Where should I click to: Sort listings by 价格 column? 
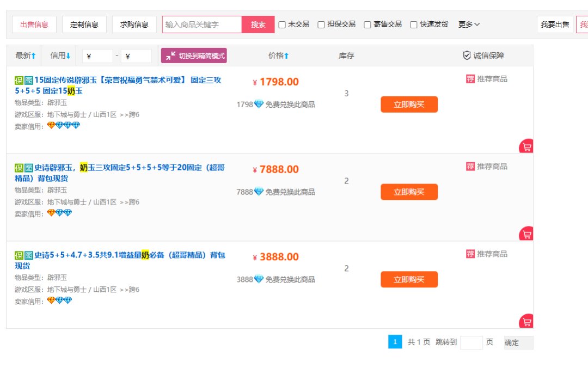(279, 56)
